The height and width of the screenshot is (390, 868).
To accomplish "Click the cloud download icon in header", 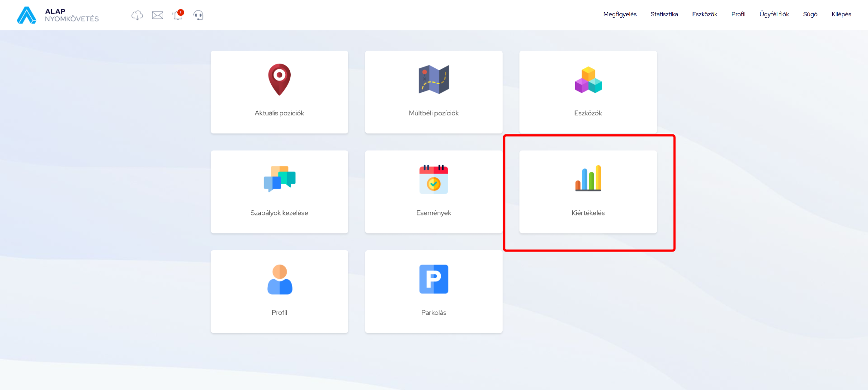I will point(137,15).
